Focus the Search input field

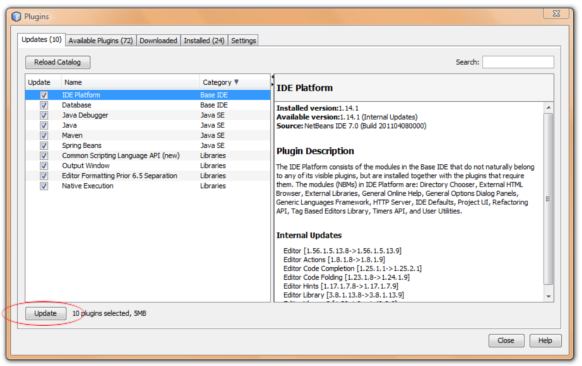[x=518, y=62]
